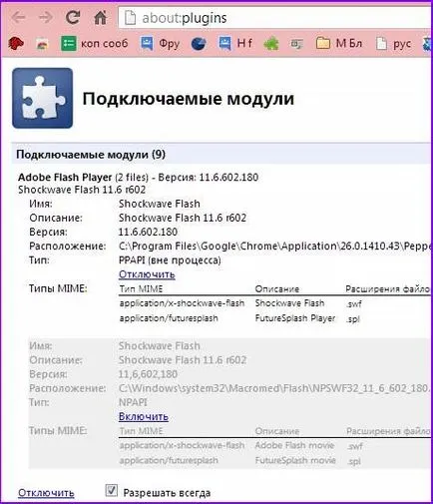Open the 'коп сооб' spreadsheet bookmark
This screenshot has width=433, height=504.
tap(95, 44)
